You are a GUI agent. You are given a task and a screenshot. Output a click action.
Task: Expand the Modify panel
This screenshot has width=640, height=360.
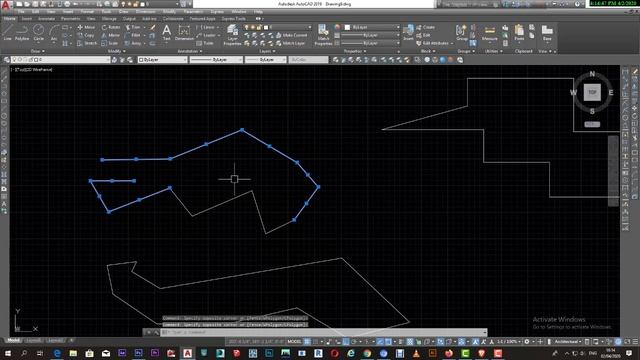pyautogui.click(x=116, y=51)
